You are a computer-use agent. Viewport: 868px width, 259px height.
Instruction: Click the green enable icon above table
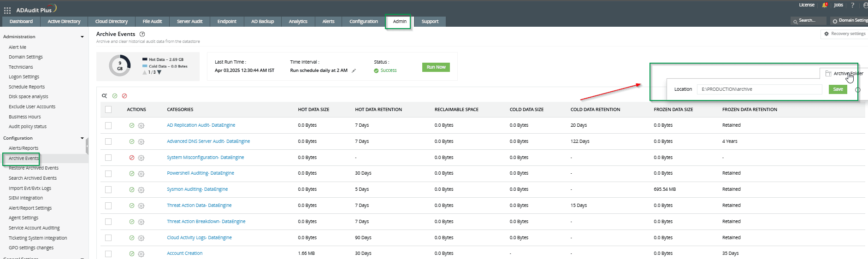pyautogui.click(x=115, y=96)
